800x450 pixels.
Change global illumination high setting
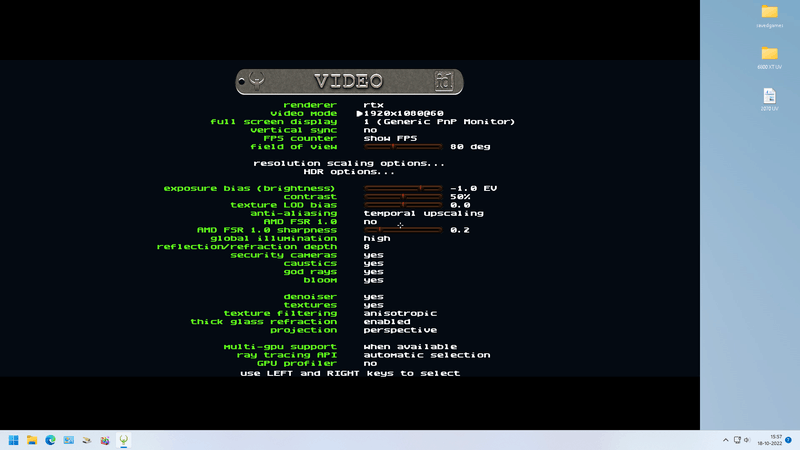(377, 238)
